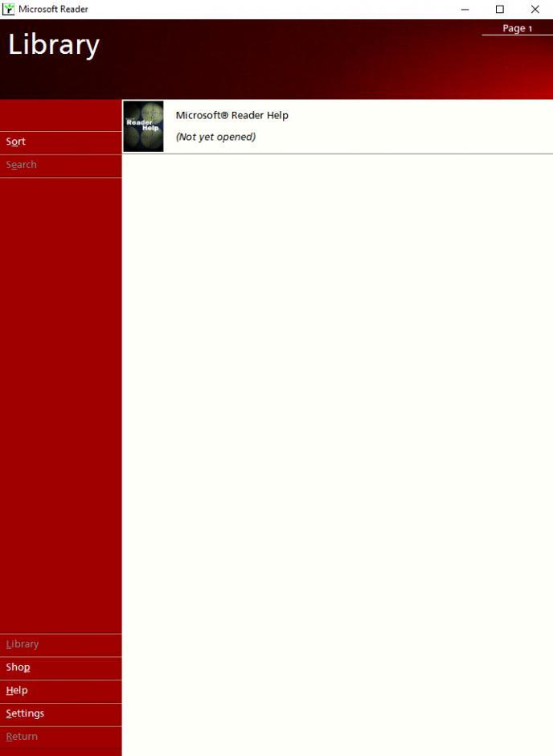Click the Microsoft® Reader Help book title
This screenshot has width=553, height=756.
tap(231, 116)
